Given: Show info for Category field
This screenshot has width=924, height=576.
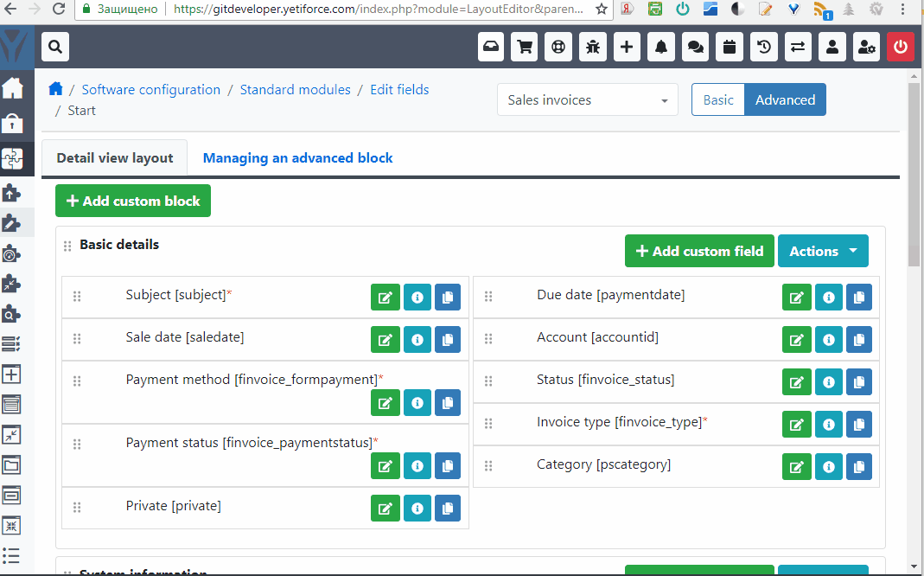Looking at the screenshot, I should point(829,467).
